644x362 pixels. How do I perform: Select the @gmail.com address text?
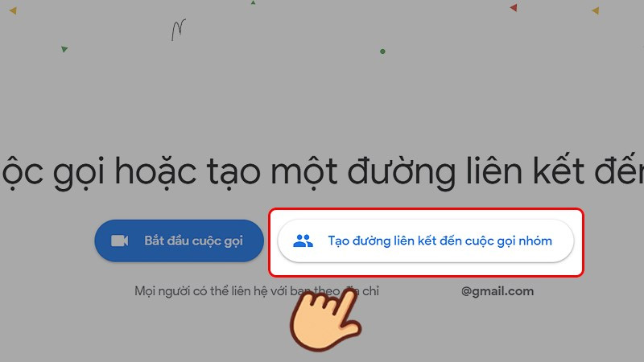pos(497,291)
